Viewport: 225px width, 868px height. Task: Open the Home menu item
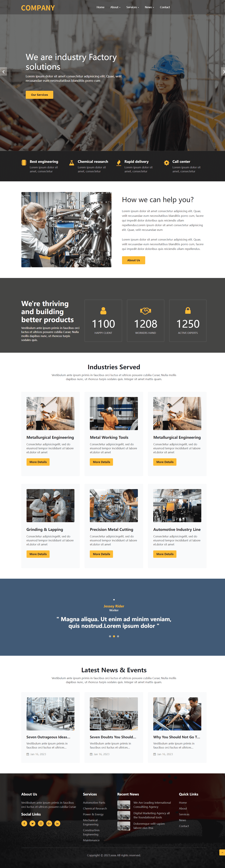[100, 7]
